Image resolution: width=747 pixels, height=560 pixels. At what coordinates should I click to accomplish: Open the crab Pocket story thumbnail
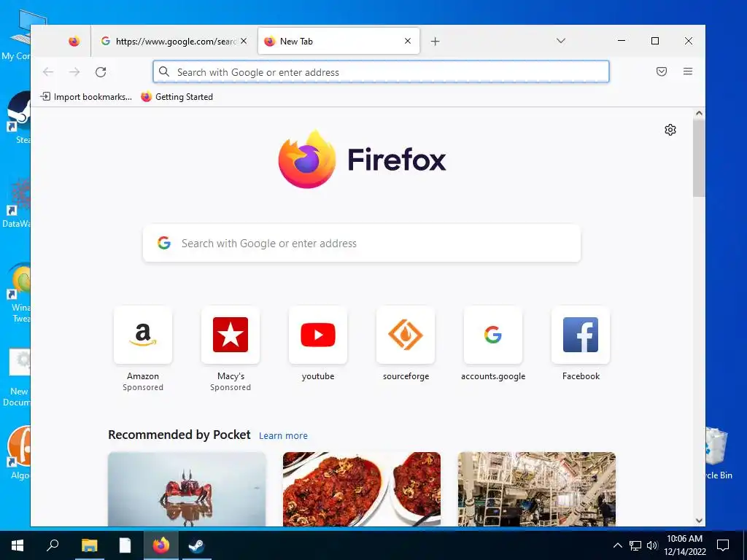click(187, 489)
